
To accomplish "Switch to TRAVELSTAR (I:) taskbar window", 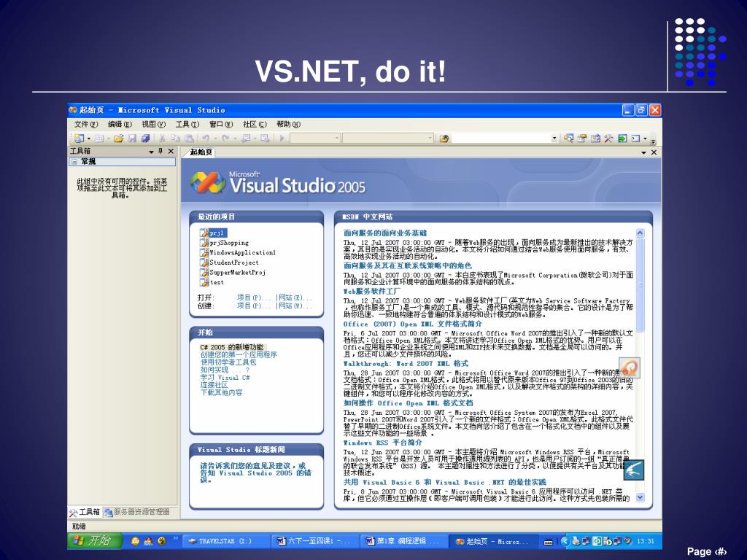I will pos(225,542).
